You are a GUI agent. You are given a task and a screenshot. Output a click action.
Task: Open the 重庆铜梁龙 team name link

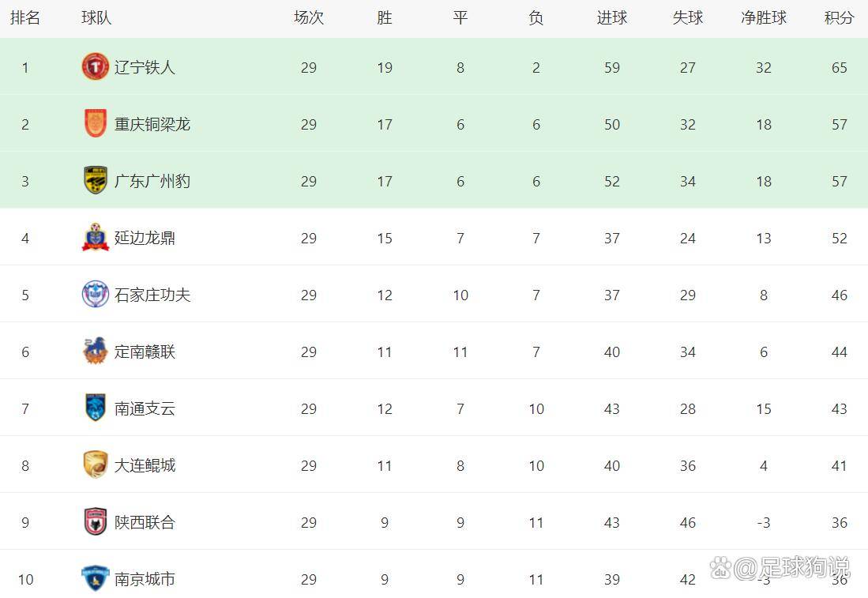[x=152, y=124]
